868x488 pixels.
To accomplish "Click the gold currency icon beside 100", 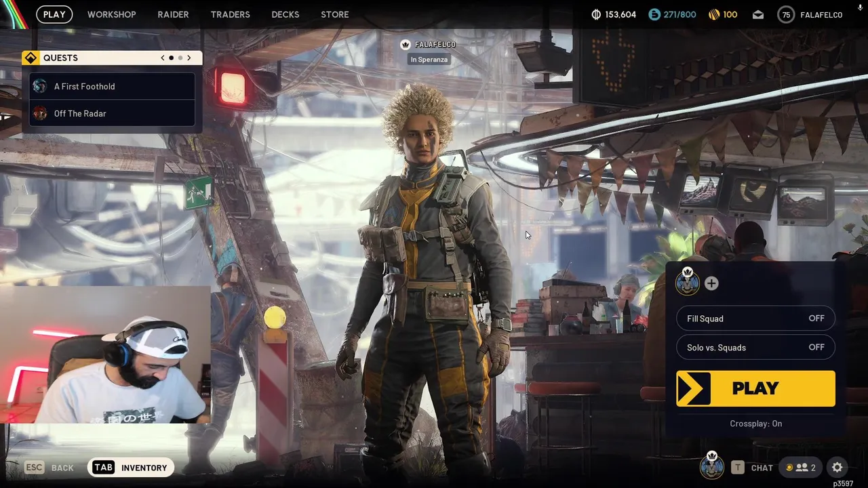I will [x=713, y=14].
